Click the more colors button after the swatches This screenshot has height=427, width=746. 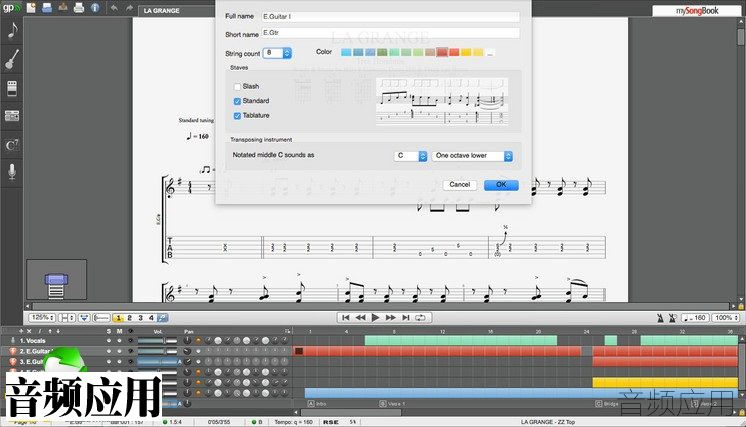491,52
